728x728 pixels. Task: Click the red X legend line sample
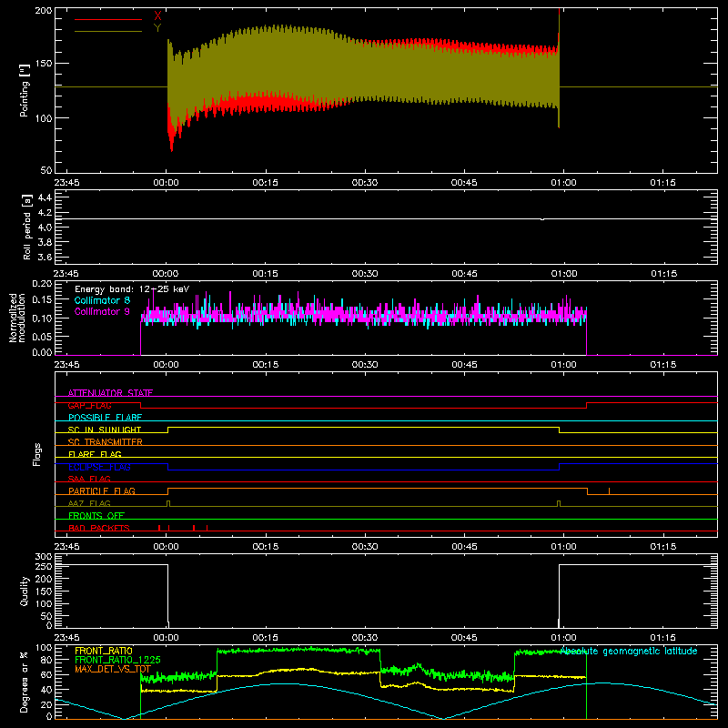click(x=108, y=19)
